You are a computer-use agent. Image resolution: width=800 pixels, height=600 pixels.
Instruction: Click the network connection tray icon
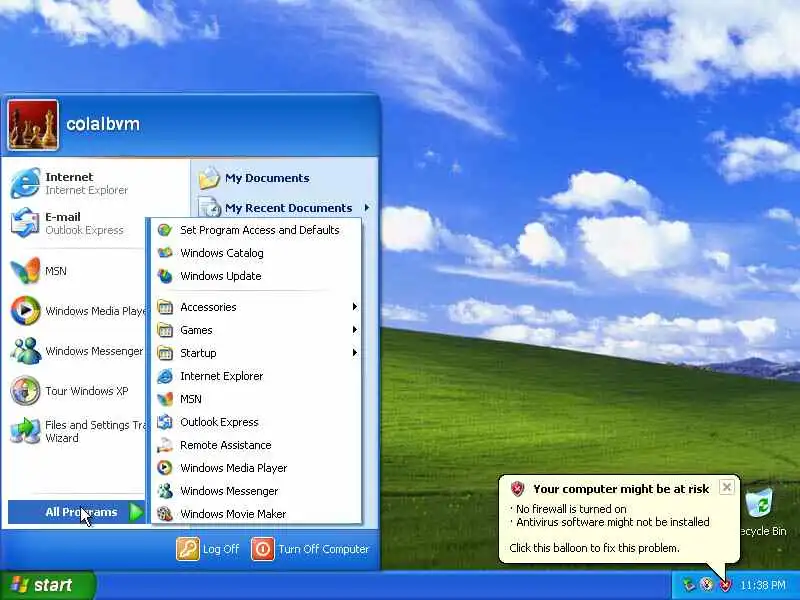(x=689, y=585)
